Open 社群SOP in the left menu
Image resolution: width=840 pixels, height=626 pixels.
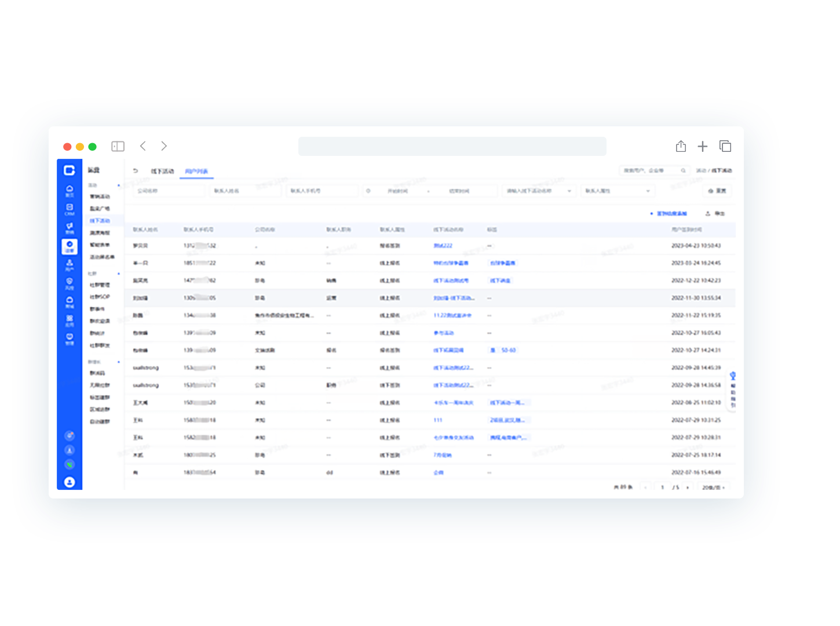[100, 297]
